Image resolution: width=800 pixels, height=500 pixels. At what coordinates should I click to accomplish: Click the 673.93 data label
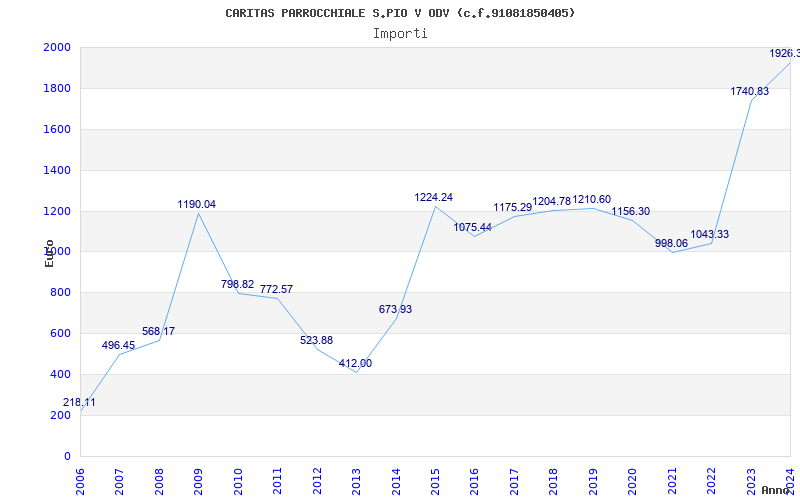395,309
